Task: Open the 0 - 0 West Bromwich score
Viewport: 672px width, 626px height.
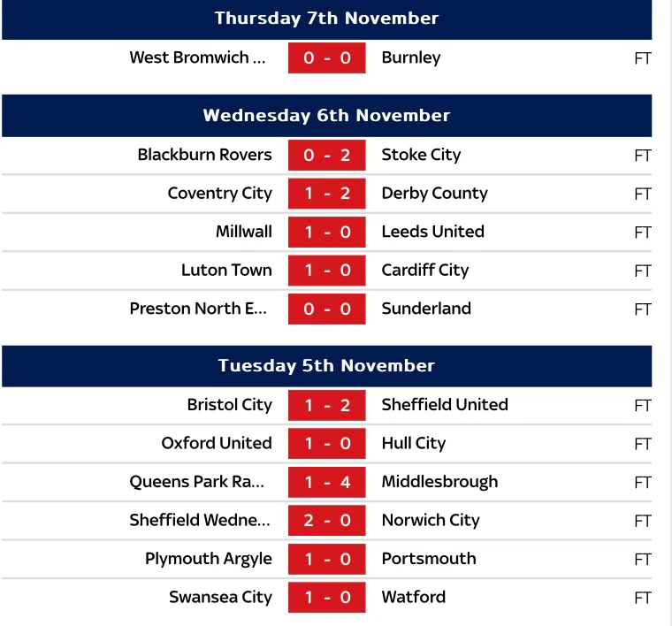Action: click(326, 58)
